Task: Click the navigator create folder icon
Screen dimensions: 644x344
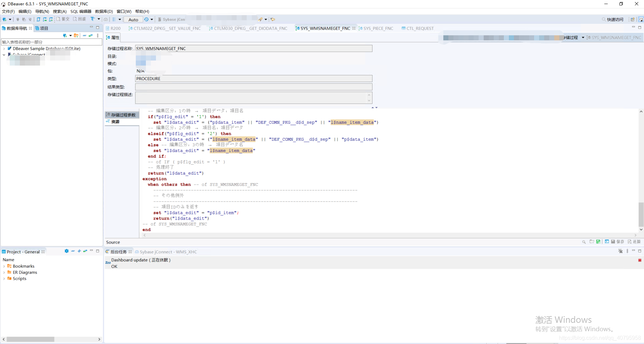Action: (76, 35)
